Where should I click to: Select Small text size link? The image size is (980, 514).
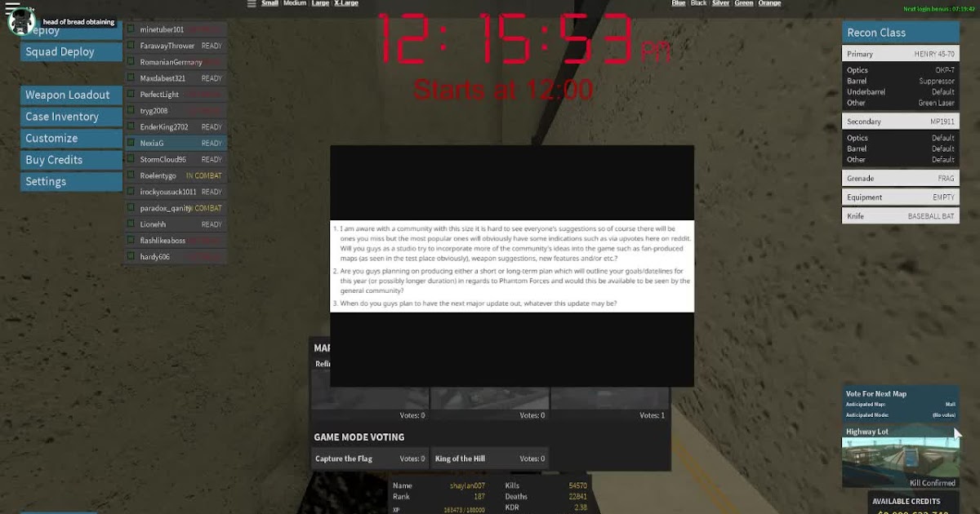269,3
